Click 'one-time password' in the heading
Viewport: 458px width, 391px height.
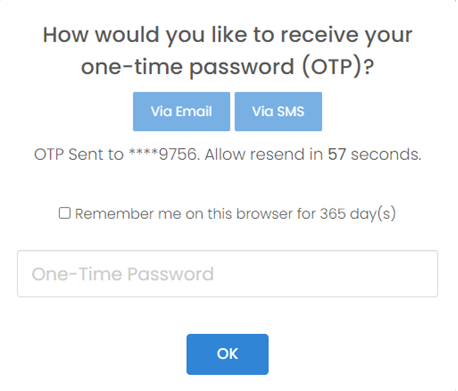click(x=188, y=67)
